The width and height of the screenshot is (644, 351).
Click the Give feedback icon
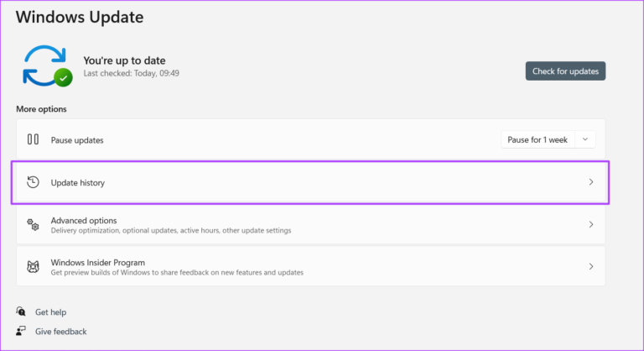[21, 331]
